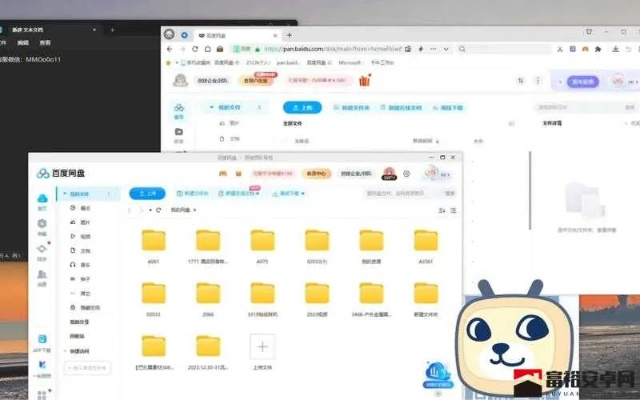
Task: Go back with the client's left arrow
Action: point(130,210)
